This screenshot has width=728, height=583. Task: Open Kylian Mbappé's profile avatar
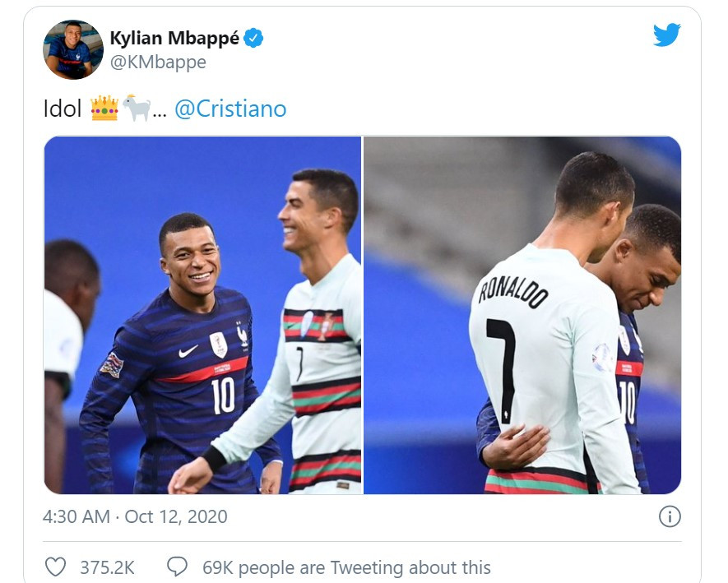pyautogui.click(x=72, y=49)
